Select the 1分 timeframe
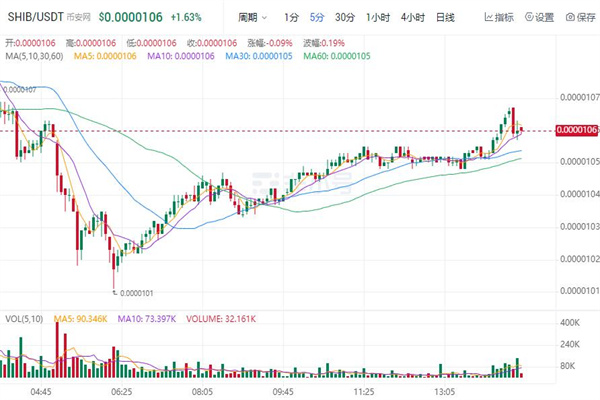Viewport: 600px width, 400px height. point(291,18)
